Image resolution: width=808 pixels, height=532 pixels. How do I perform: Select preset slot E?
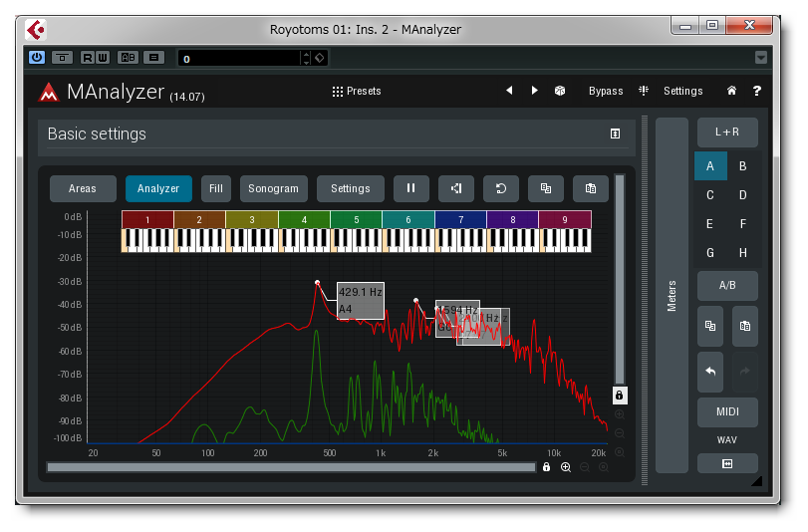click(x=710, y=224)
